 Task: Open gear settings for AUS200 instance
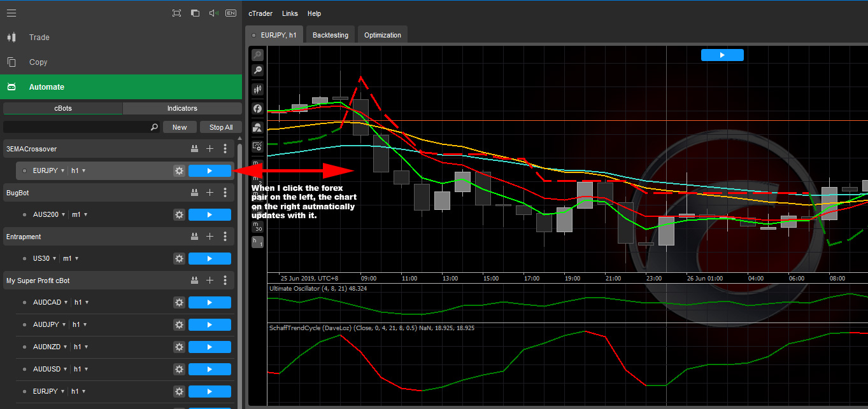click(x=179, y=214)
